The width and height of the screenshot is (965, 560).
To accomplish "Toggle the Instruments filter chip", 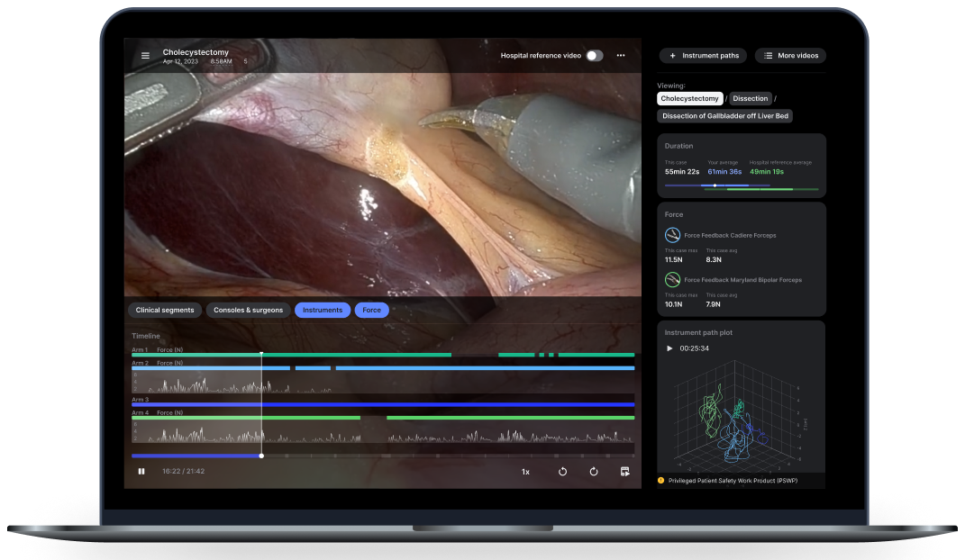I will click(323, 310).
